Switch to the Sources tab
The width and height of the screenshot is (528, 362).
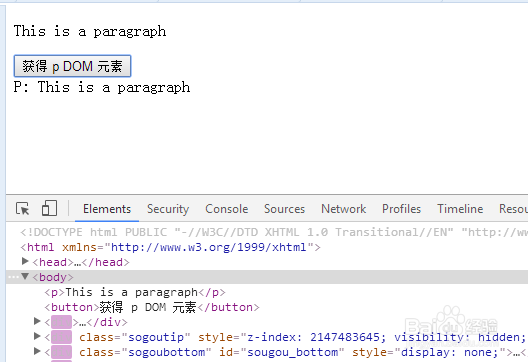pyautogui.click(x=284, y=209)
